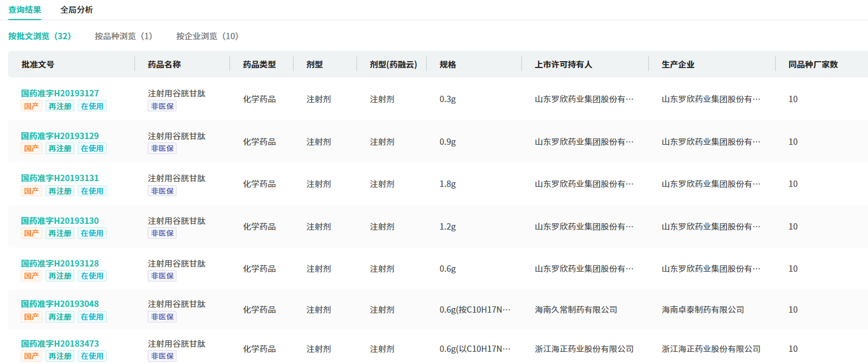Click 国产 tag under H20193048
This screenshot has width=868, height=364.
point(32,317)
